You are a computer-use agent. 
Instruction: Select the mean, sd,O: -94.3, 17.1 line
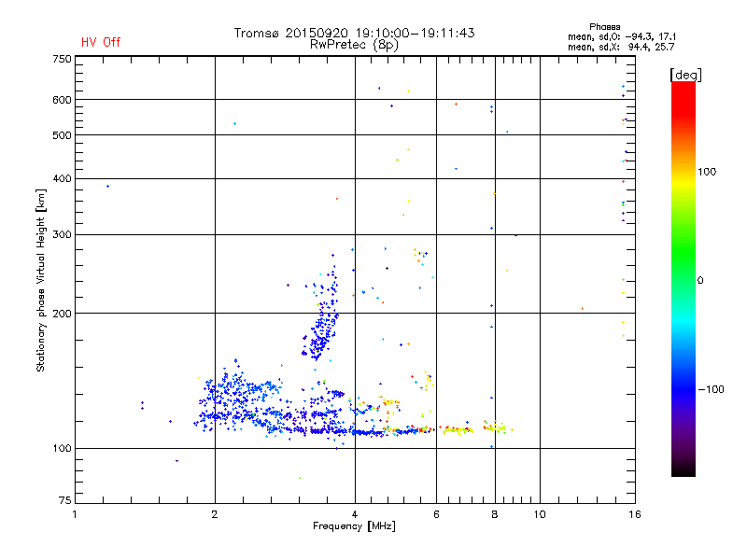(x=621, y=36)
